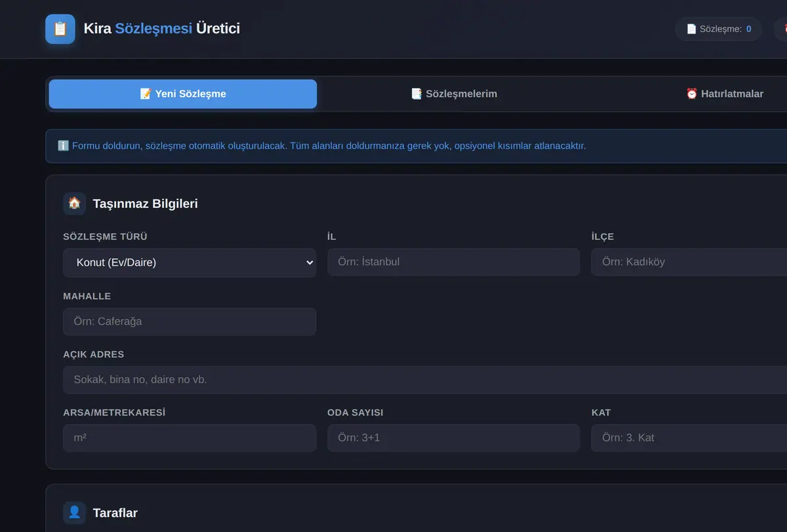Switch to the Yeni Sözleşme tab

click(183, 94)
